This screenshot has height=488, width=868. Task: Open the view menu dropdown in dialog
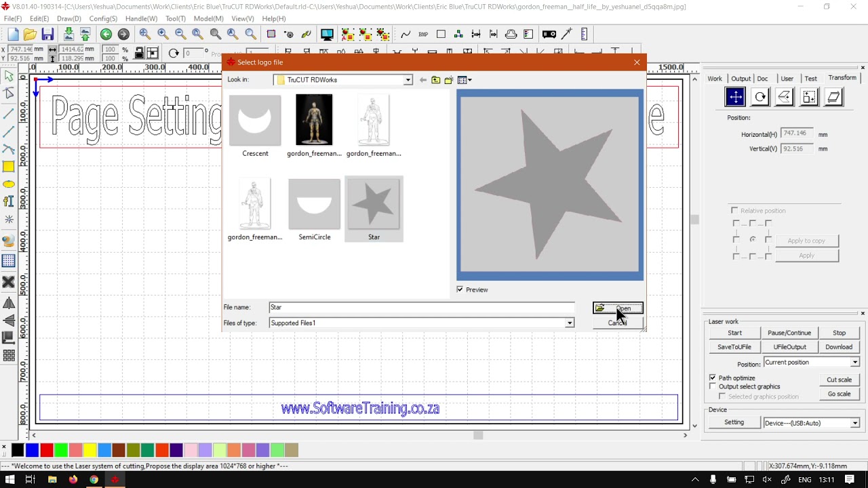point(465,80)
